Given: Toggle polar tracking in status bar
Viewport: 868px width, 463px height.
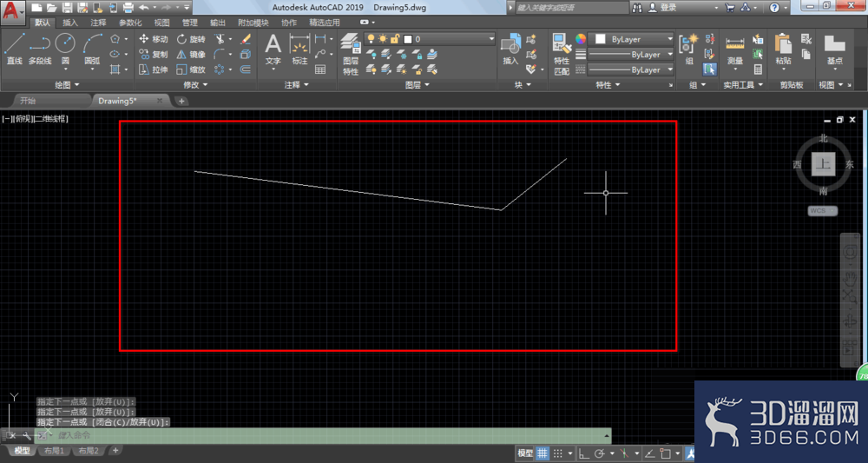Looking at the screenshot, I should tap(599, 453).
